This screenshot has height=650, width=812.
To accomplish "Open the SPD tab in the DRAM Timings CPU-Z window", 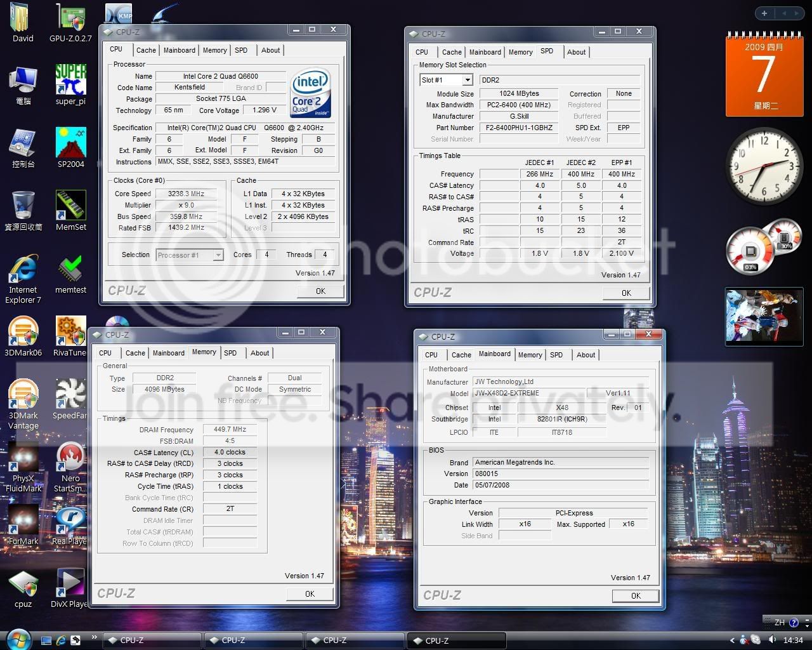I will (x=230, y=353).
